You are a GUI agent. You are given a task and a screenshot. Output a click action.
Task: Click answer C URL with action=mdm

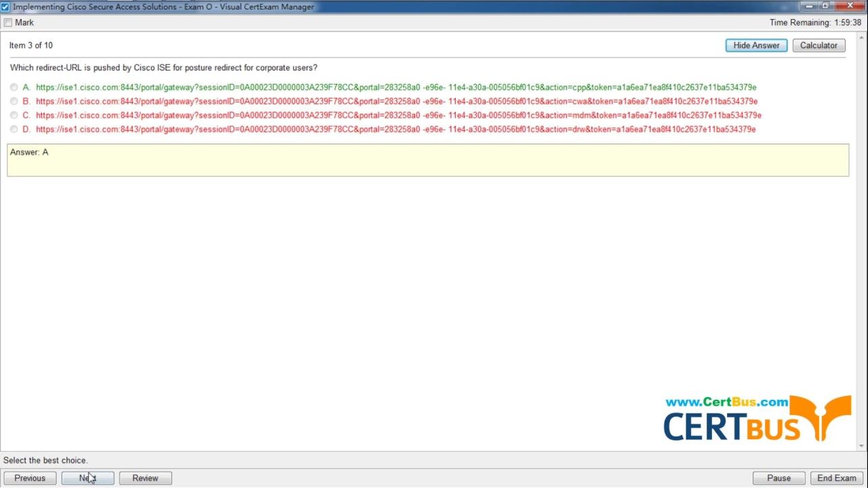pos(399,115)
